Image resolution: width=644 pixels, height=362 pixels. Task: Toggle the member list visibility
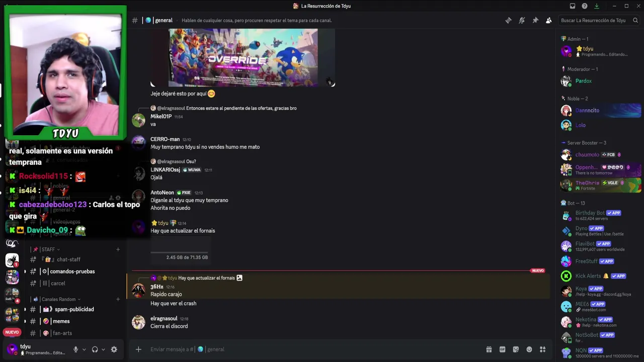tap(548, 20)
